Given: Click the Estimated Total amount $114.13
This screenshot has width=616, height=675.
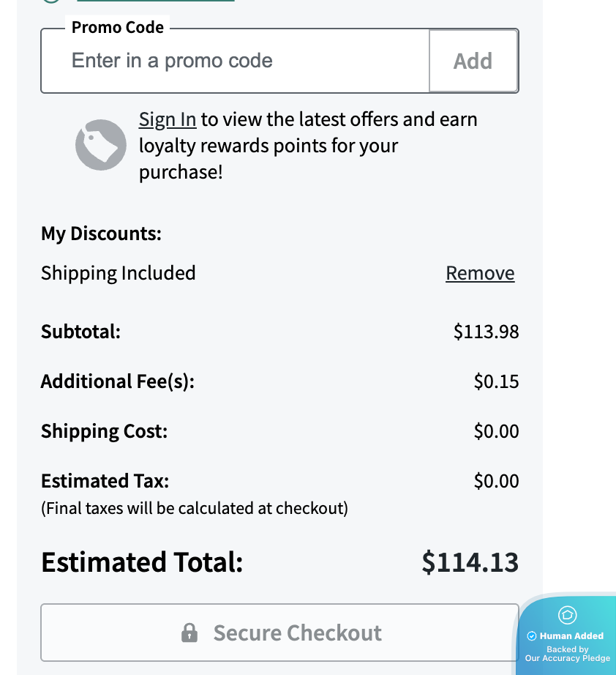Looking at the screenshot, I should click(x=470, y=562).
